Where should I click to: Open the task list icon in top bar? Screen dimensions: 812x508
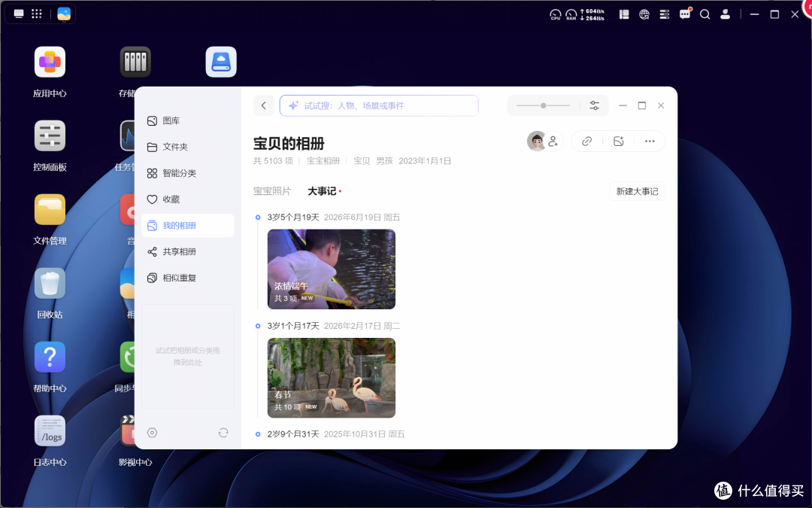[x=665, y=14]
